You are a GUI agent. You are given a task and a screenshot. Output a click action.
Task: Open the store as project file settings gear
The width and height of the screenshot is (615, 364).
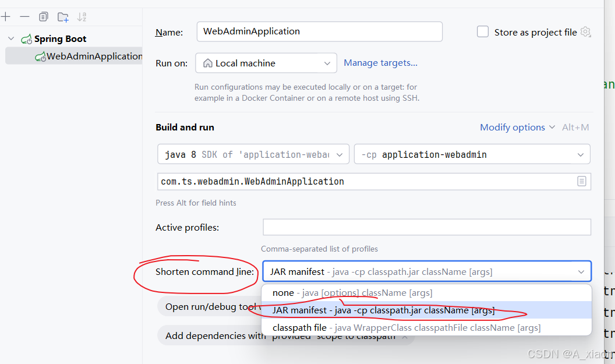tap(585, 32)
